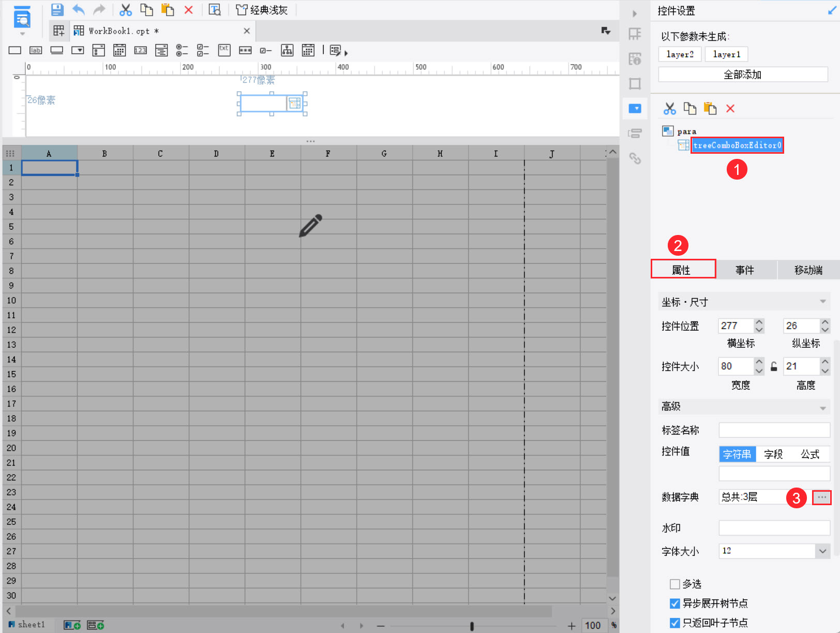Open the template preview (T magnifier) icon

215,9
